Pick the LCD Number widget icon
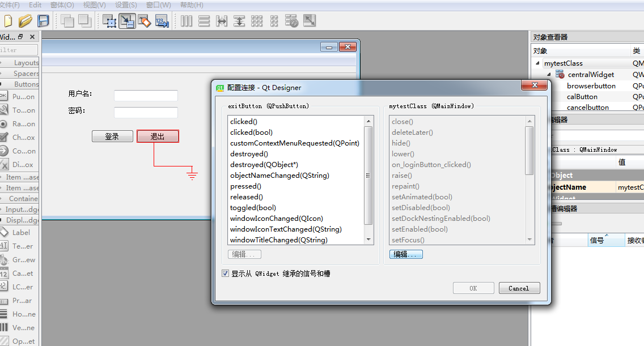The image size is (644, 346). coord(3,287)
